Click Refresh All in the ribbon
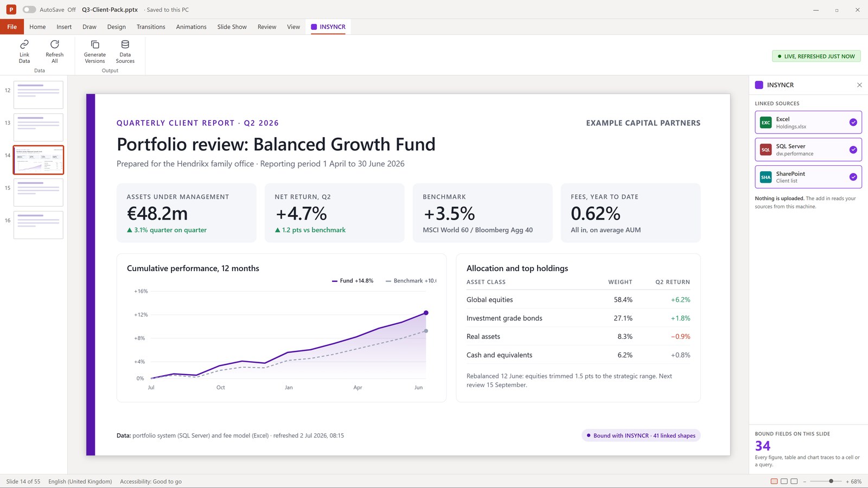Screen dimensions: 868x488 click(54, 52)
